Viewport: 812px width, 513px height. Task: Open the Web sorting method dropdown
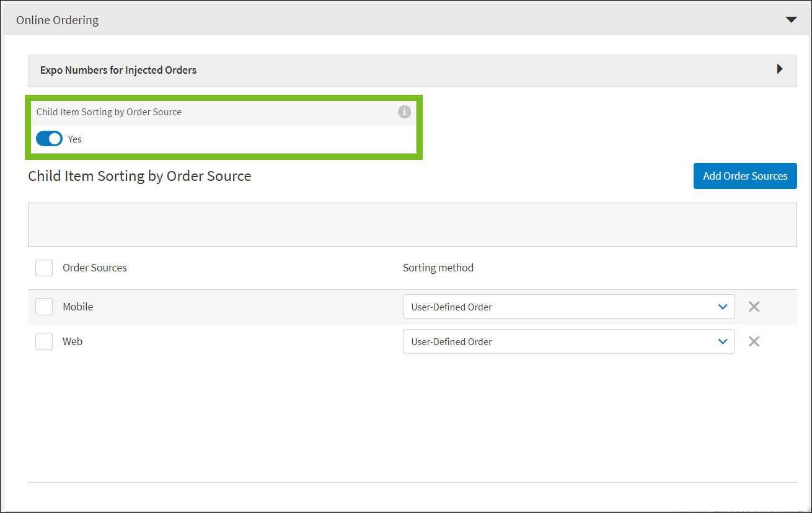click(568, 341)
